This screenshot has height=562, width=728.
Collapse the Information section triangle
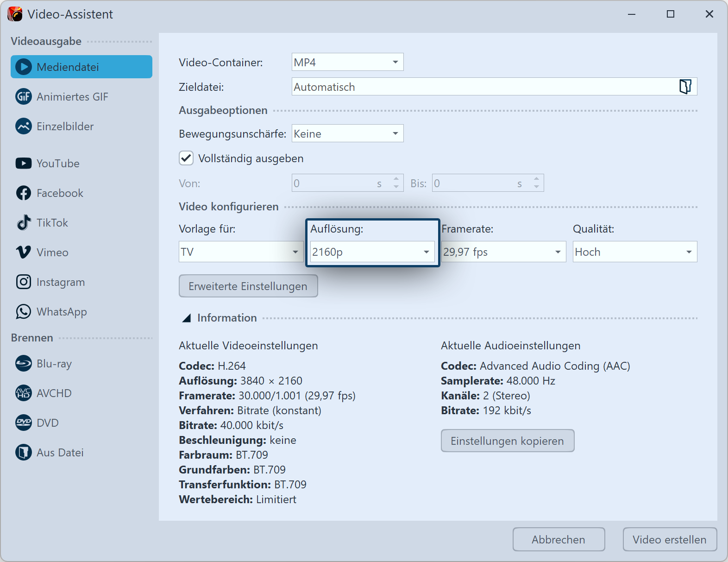pos(187,318)
